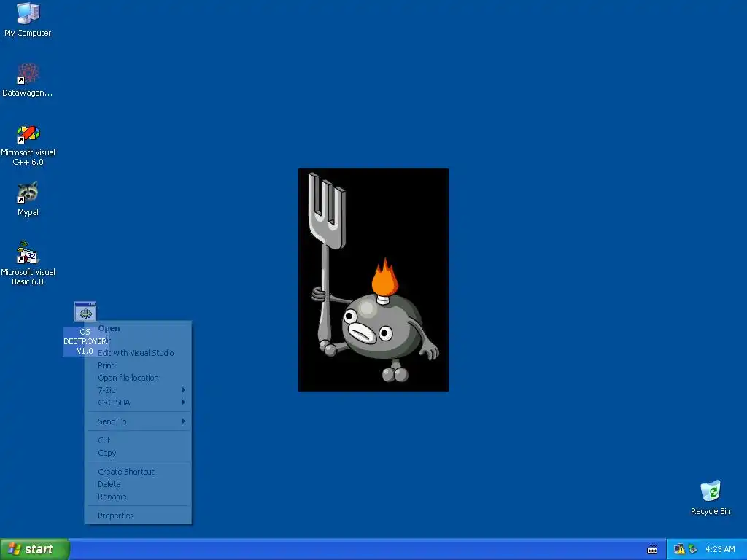Viewport: 747px width, 560px height.
Task: Choose Cut in the context menu
Action: (138, 440)
